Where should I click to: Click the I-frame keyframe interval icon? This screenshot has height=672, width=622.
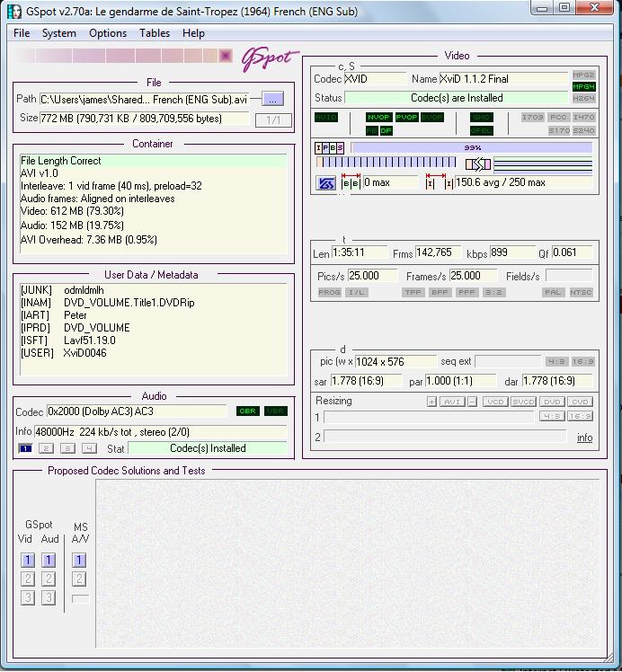coord(440,181)
